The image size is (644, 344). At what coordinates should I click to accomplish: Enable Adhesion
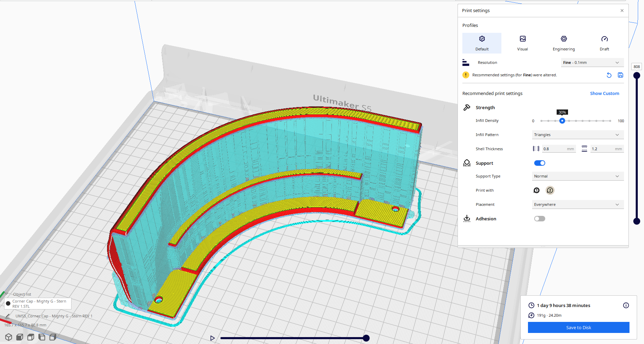[539, 218]
